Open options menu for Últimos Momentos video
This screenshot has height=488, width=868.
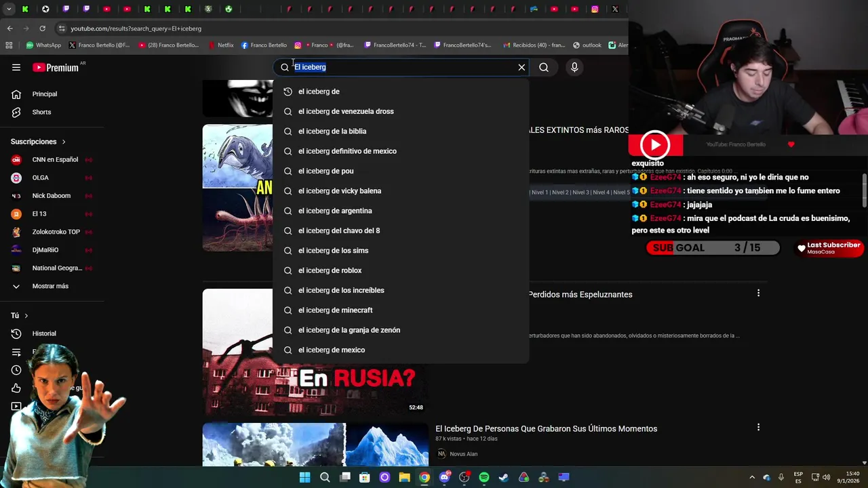(x=758, y=427)
